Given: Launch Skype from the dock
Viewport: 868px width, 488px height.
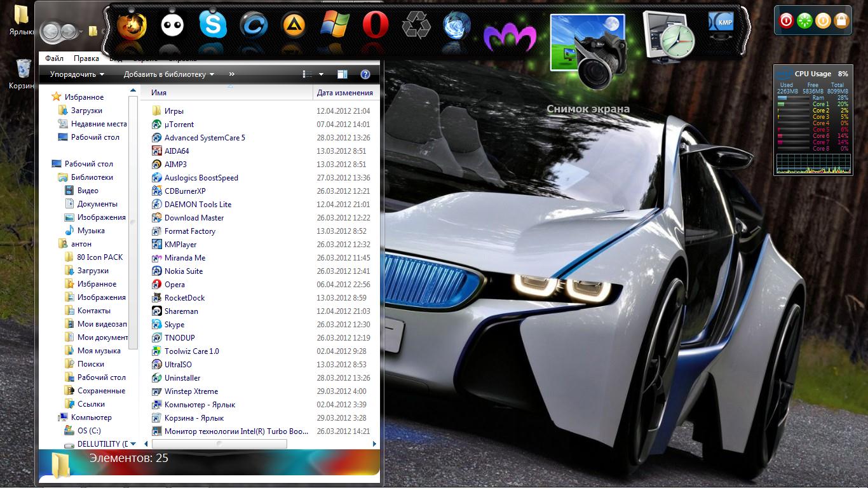Looking at the screenshot, I should point(212,25).
